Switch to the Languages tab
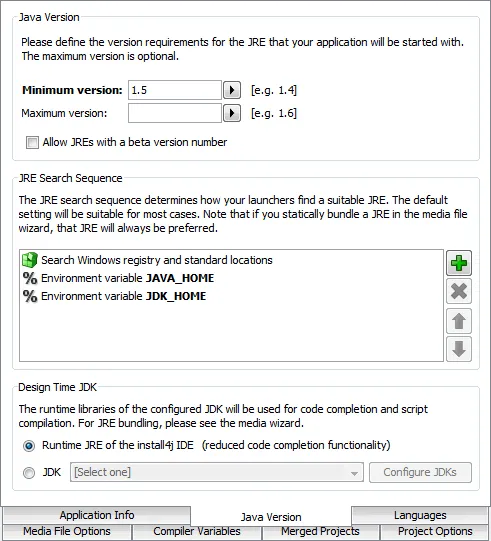491x541 pixels. tap(420, 515)
